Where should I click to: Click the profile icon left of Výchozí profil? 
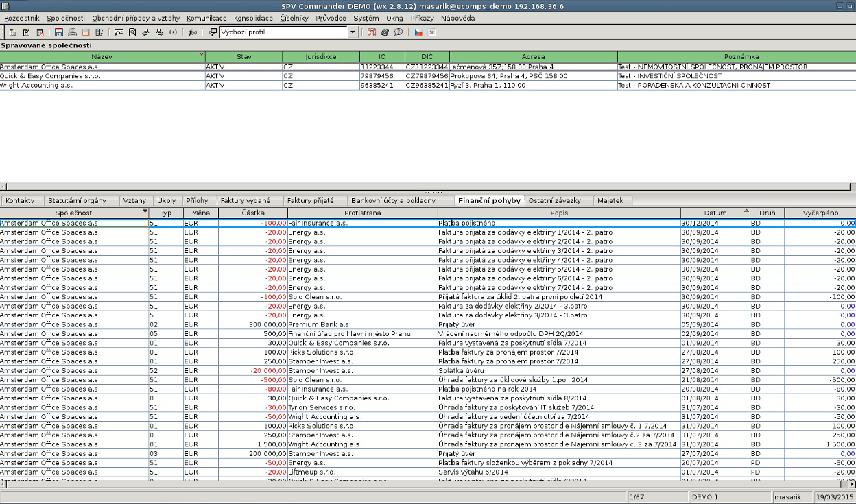tap(213, 32)
